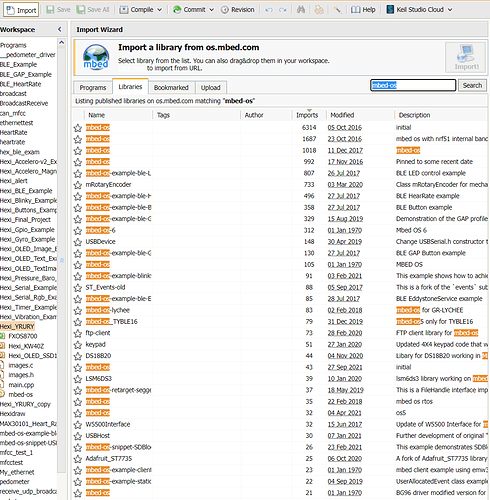Open the Compile dropdown arrow
The width and height of the screenshot is (490, 500).
click(x=159, y=10)
